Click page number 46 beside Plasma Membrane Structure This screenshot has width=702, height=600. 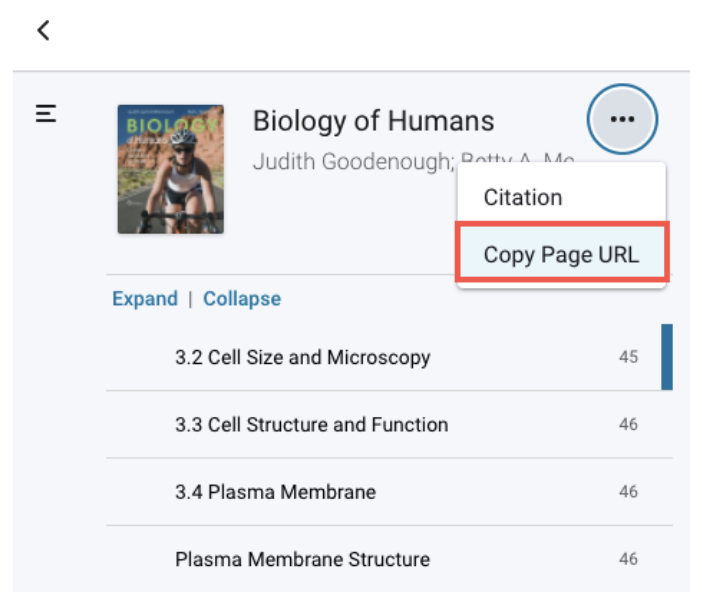[x=628, y=558]
